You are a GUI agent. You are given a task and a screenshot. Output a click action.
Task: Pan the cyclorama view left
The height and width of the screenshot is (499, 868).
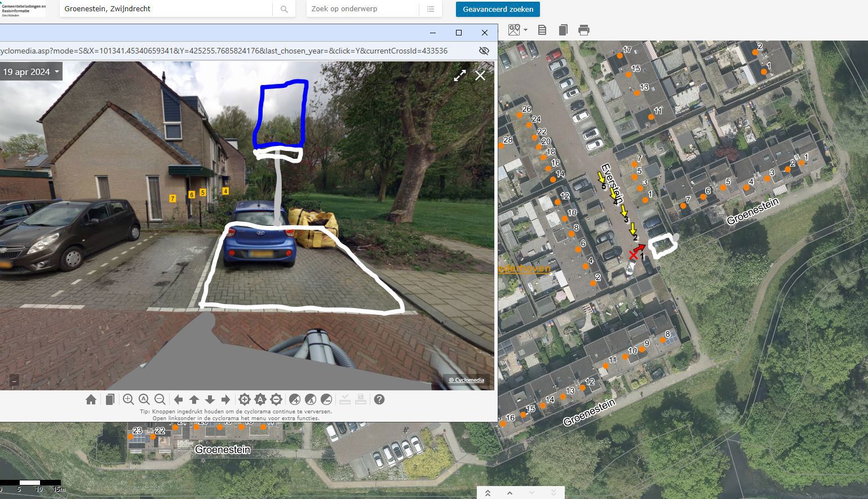[x=179, y=399]
